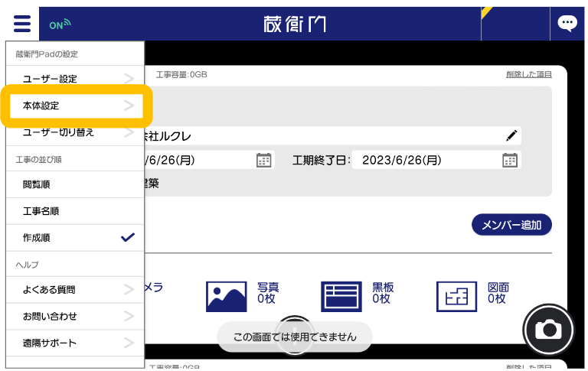
Task: Click 工事容量:0GB text
Action: (181, 74)
